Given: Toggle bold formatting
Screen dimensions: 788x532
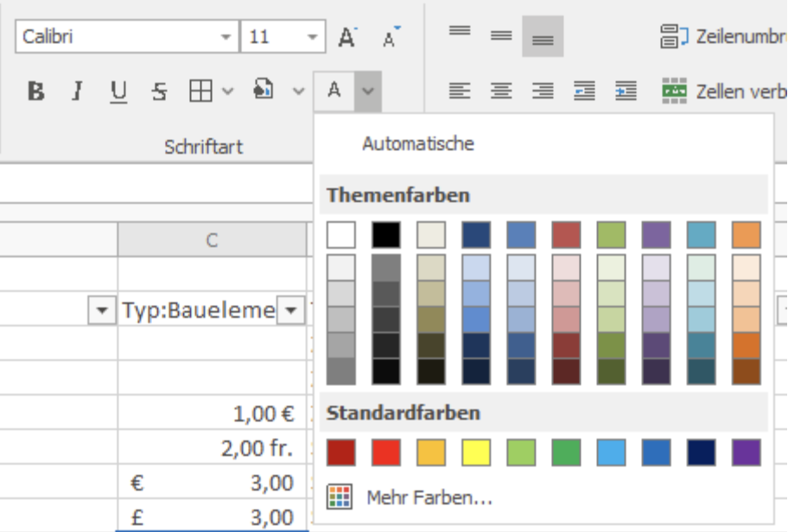Looking at the screenshot, I should click(x=35, y=92).
